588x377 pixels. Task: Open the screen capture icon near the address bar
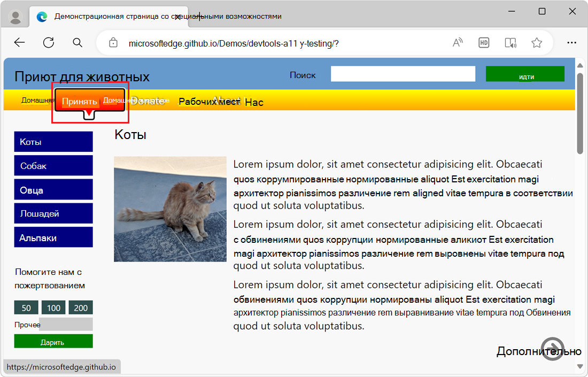tap(510, 42)
